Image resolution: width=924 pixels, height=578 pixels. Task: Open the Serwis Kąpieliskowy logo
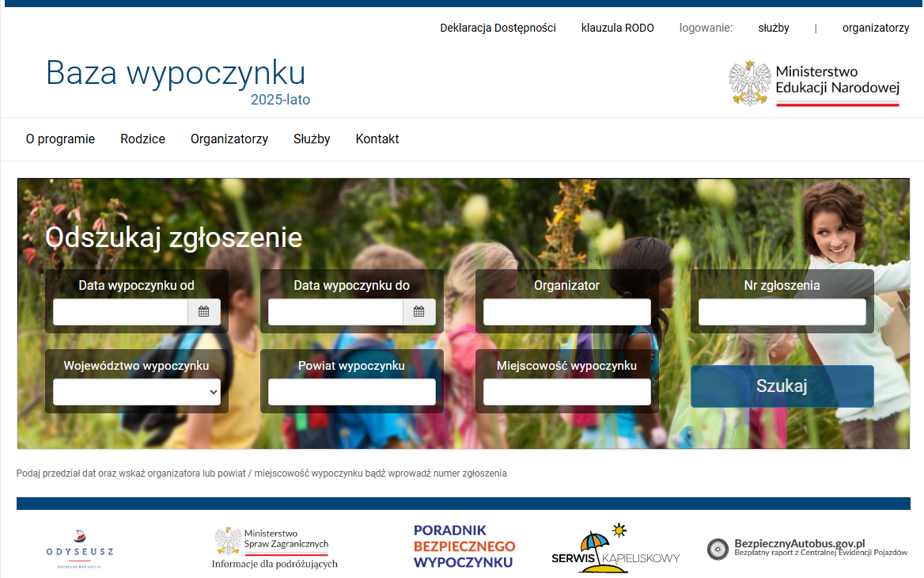(615, 547)
